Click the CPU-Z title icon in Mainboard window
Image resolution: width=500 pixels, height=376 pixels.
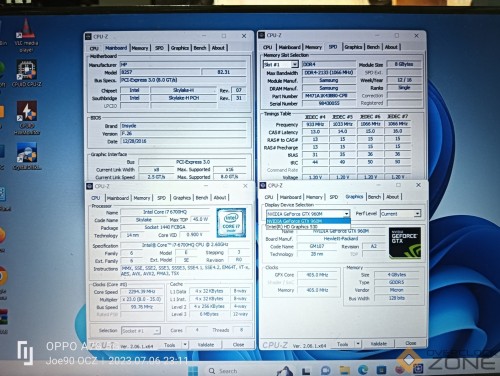pos(88,36)
